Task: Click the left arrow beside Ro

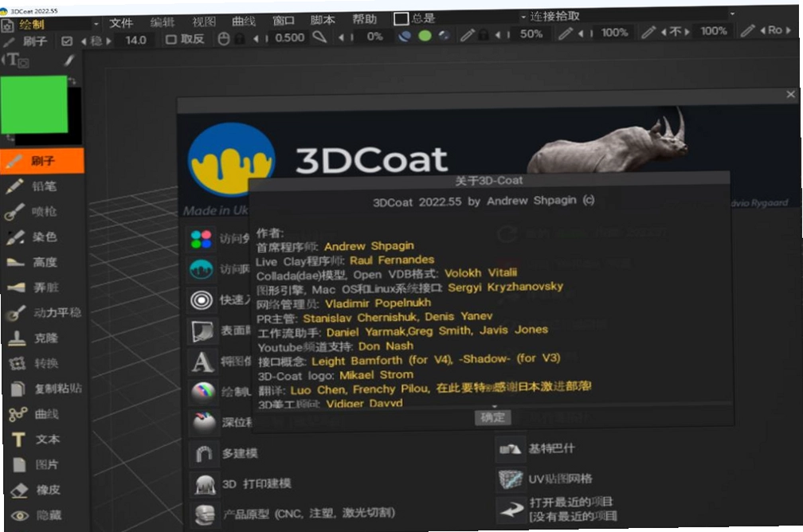Action: (762, 31)
